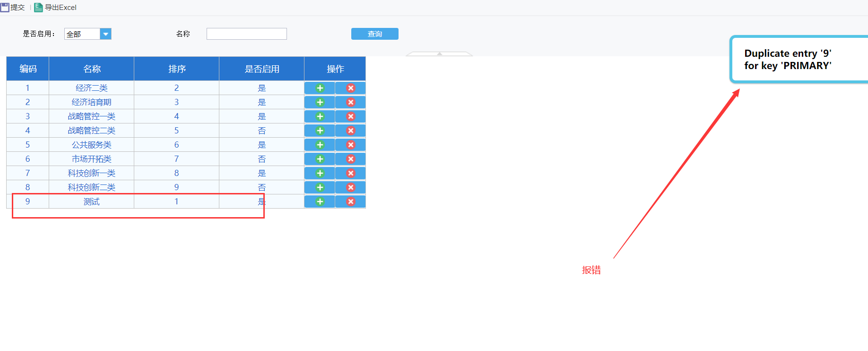Delete the 经济培育期 row
Image resolution: width=868 pixels, height=351 pixels.
(x=350, y=102)
